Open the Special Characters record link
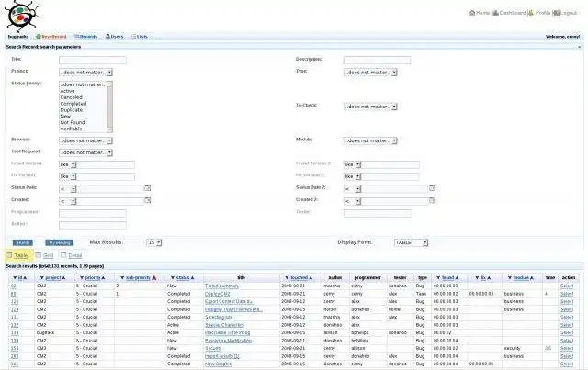This screenshot has width=588, height=370. click(224, 325)
